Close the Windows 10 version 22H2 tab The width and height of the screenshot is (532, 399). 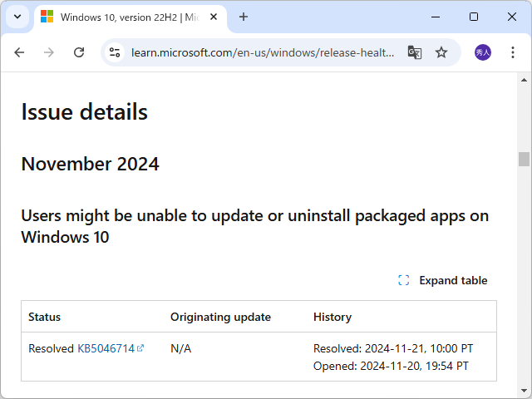(214, 17)
